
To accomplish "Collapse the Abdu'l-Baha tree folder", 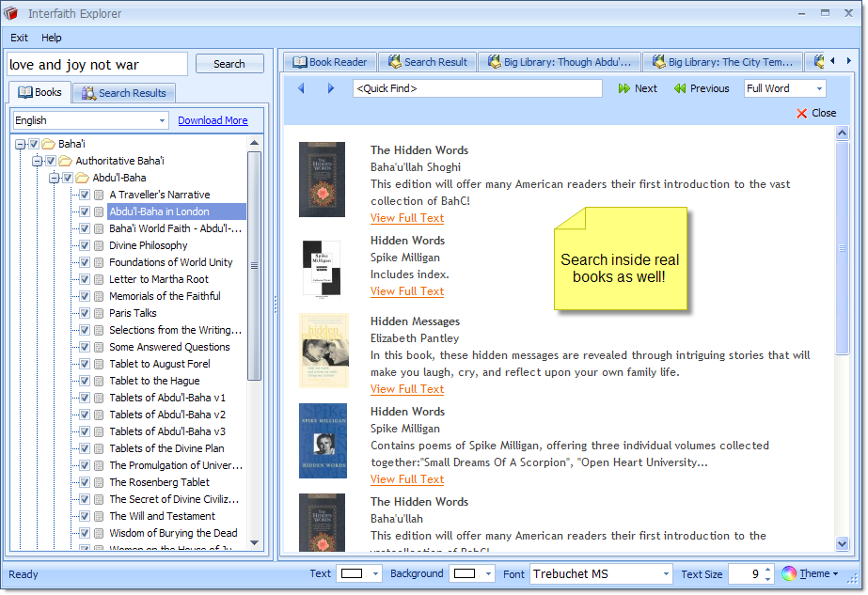I will pos(55,178).
